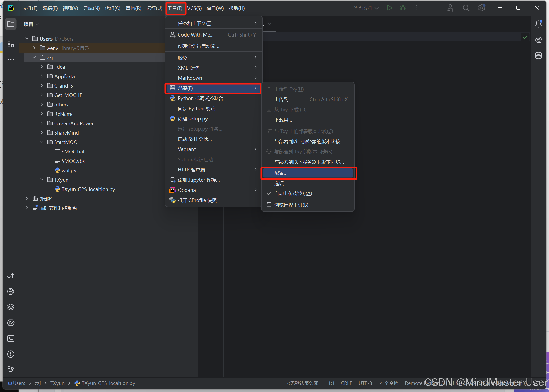
Task: Open the Git version control icon
Action: 11,370
